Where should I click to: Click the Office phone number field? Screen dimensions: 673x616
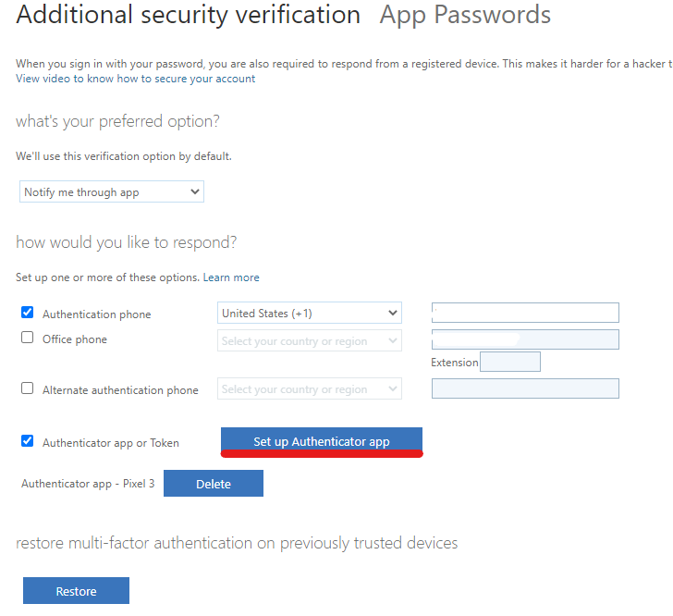click(525, 339)
